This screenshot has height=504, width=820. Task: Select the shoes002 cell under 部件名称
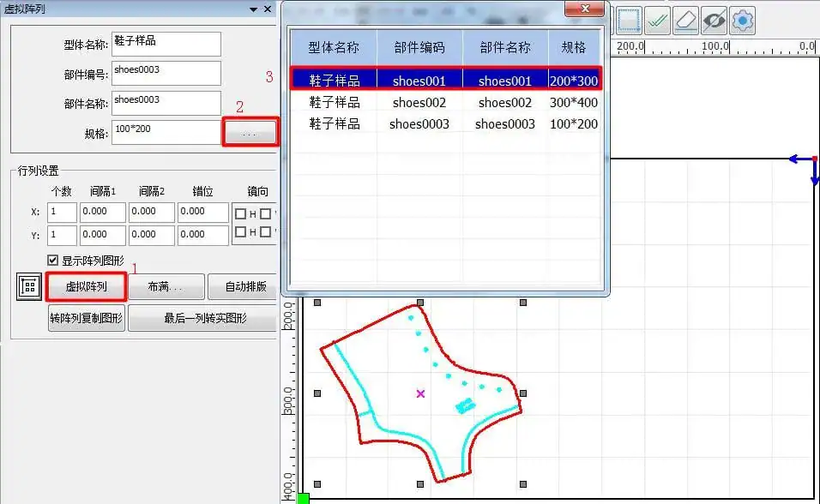coord(505,103)
